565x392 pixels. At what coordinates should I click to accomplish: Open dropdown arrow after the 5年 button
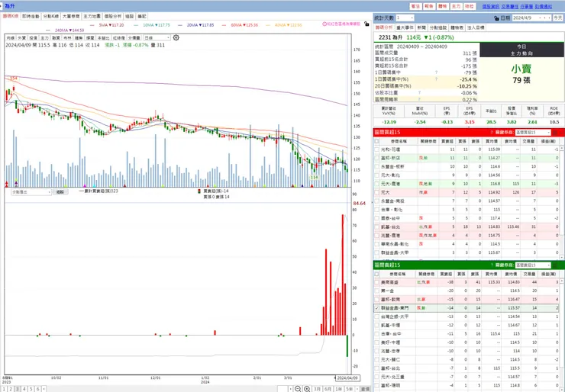pyautogui.click(x=357, y=389)
